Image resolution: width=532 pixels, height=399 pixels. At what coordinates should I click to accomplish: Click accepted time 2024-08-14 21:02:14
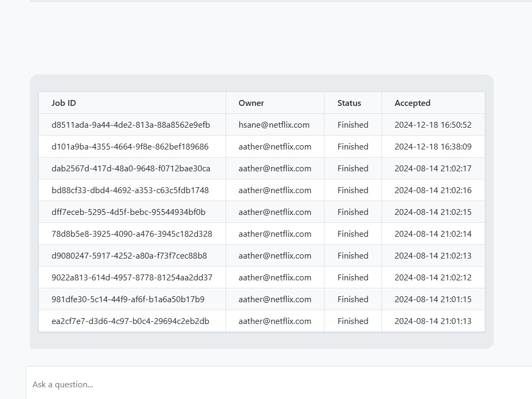point(433,234)
